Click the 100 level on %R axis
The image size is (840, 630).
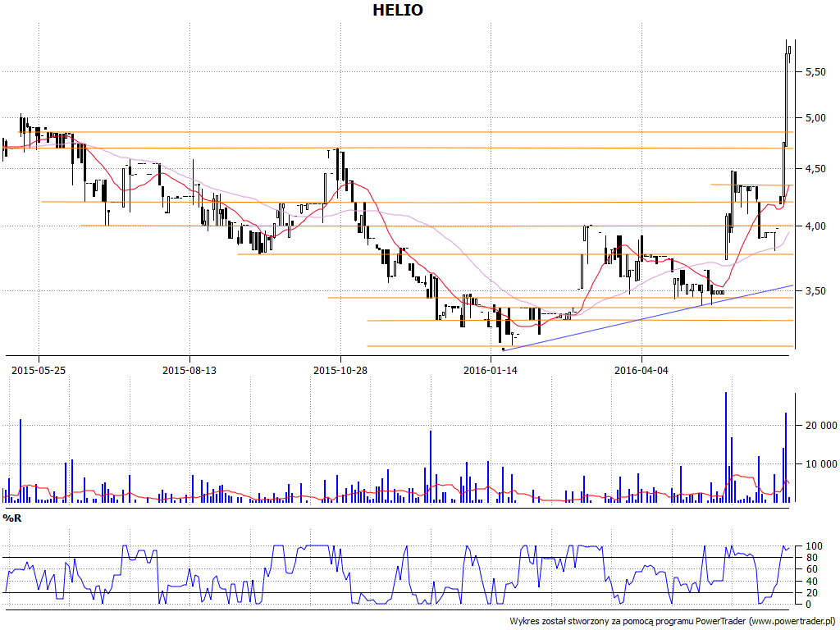coord(813,546)
